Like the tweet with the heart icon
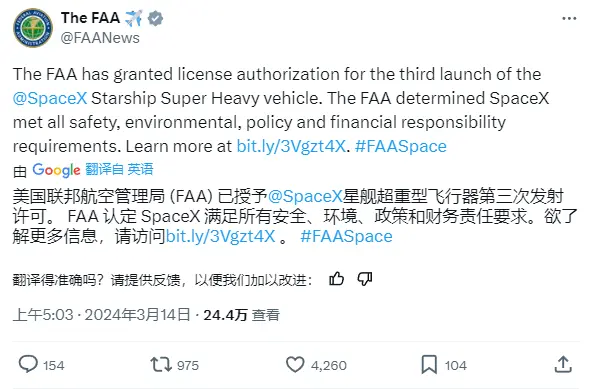Image resolution: width=594 pixels, height=389 pixels. [295, 365]
